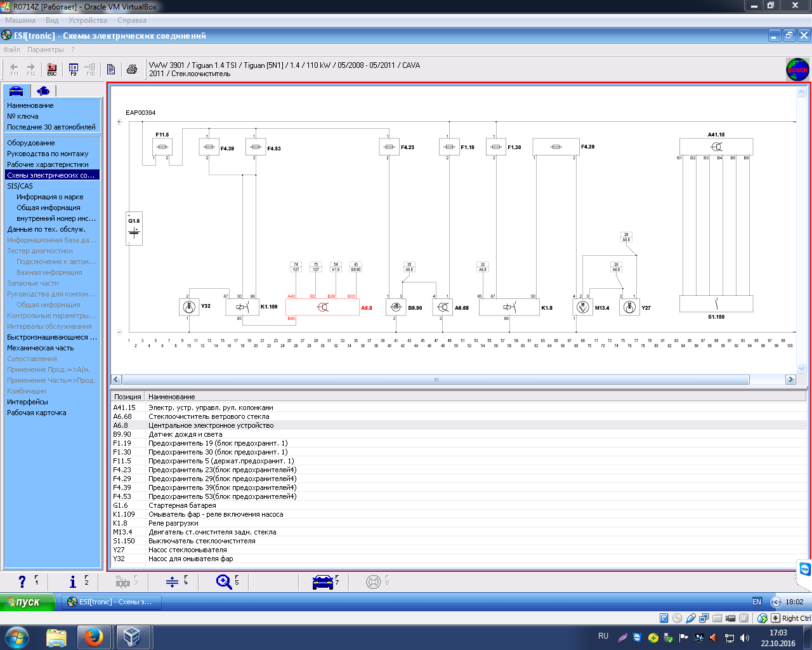Viewport: 812px width, 650px height.
Task: Click the F3 bottom toolbar icon
Action: (122, 581)
